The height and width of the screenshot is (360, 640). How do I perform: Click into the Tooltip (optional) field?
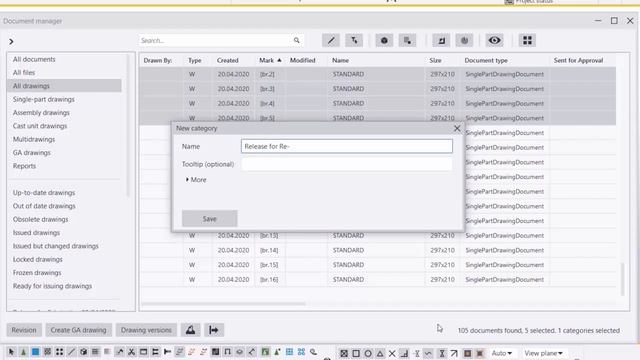(x=347, y=164)
